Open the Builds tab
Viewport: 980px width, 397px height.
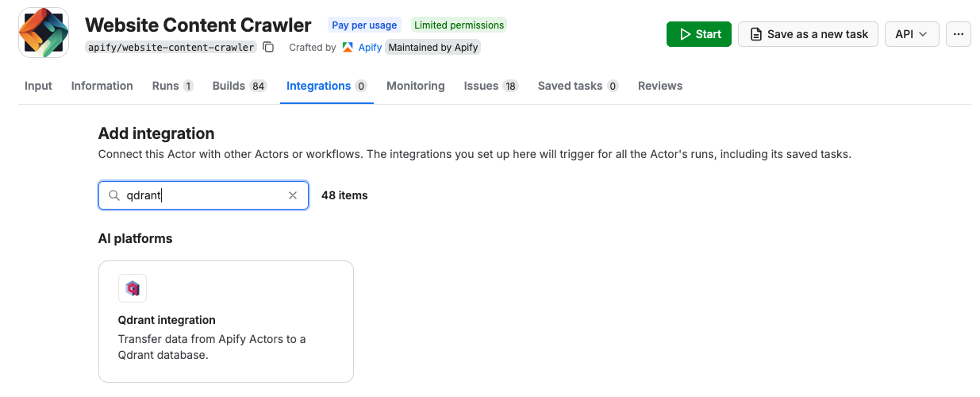pyautogui.click(x=240, y=86)
